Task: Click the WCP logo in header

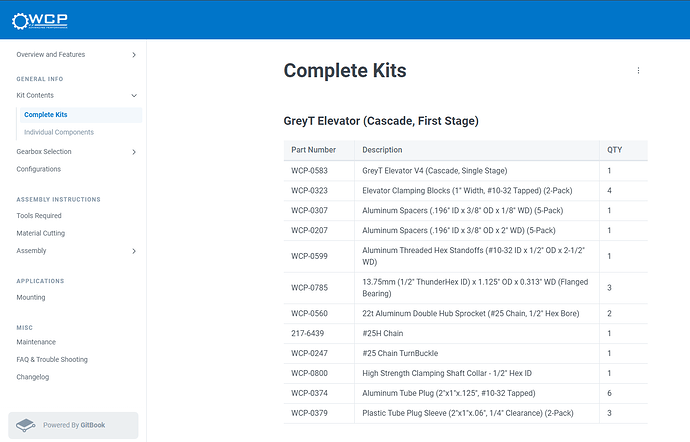Action: coord(40,21)
